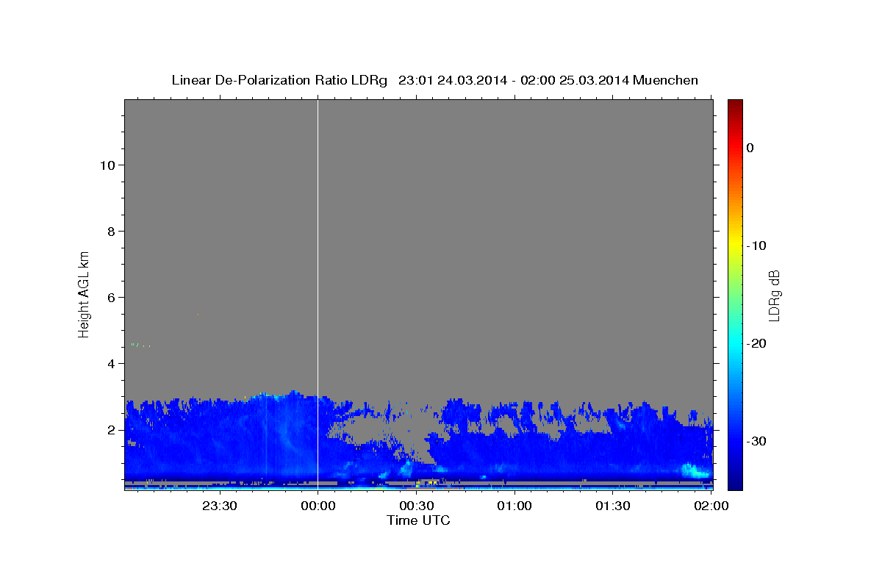Viewport: 882px width, 588px height.
Task: Click the height tick label 8
Action: point(112,231)
